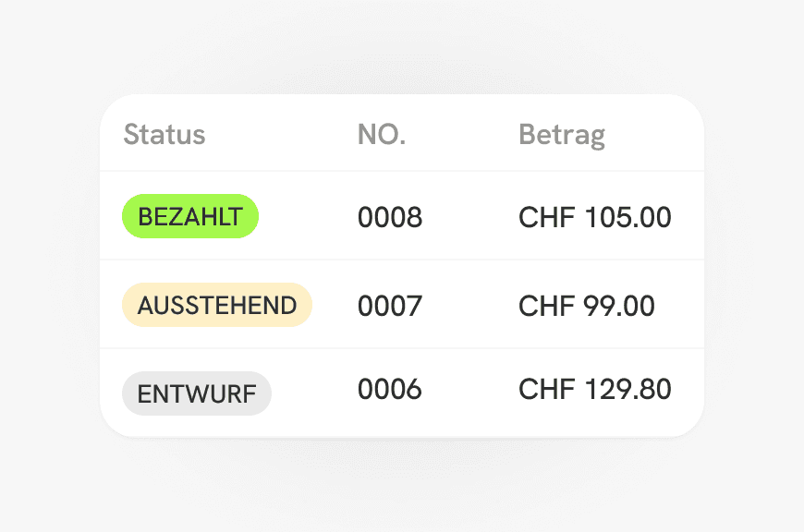Select the Status column header
Screen dimensions: 804x532
coord(164,134)
